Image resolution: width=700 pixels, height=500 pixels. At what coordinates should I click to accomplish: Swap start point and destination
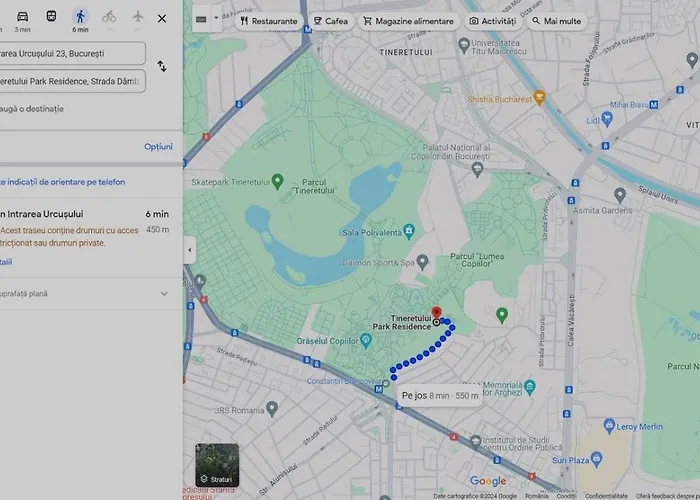pos(162,67)
